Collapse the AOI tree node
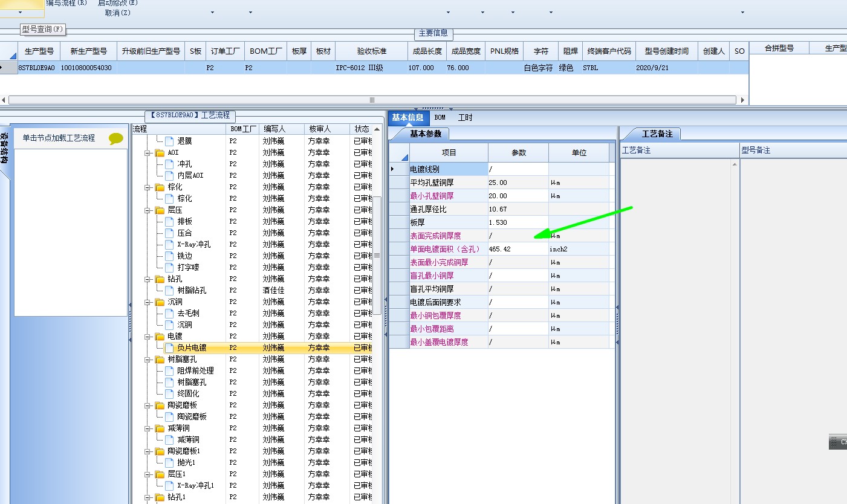The height and width of the screenshot is (504, 847). [148, 153]
